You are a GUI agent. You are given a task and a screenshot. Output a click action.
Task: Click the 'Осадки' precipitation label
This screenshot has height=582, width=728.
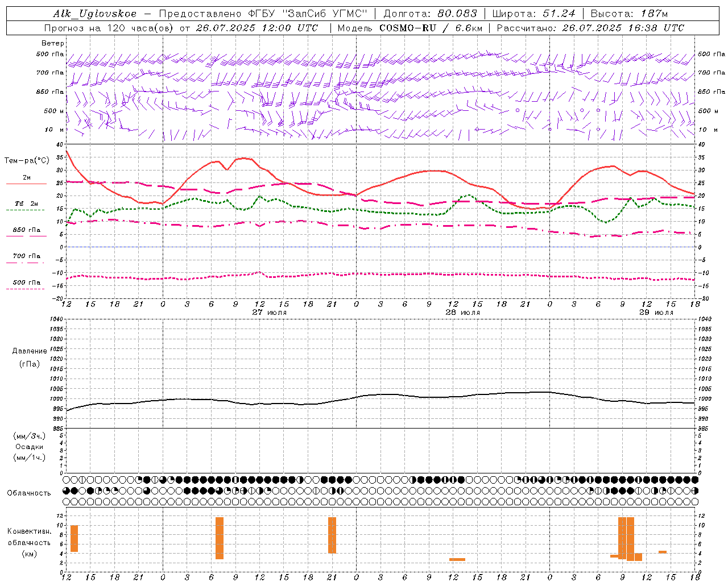coord(30,447)
